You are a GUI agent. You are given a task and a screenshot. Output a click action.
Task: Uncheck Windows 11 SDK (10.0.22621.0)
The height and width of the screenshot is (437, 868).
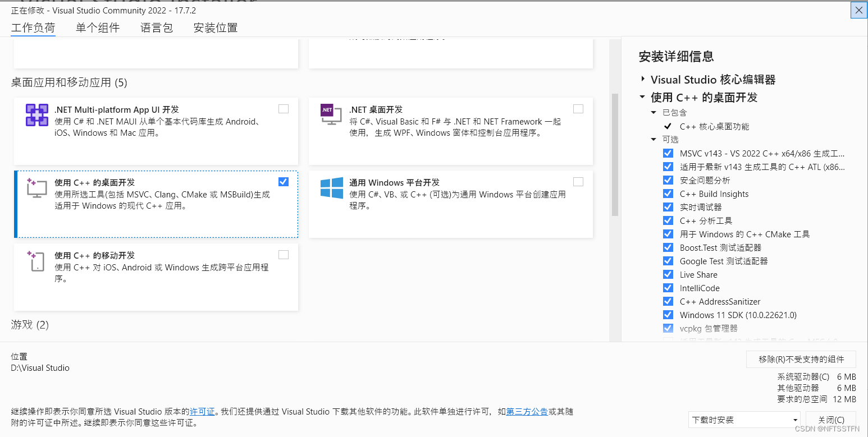[668, 315]
